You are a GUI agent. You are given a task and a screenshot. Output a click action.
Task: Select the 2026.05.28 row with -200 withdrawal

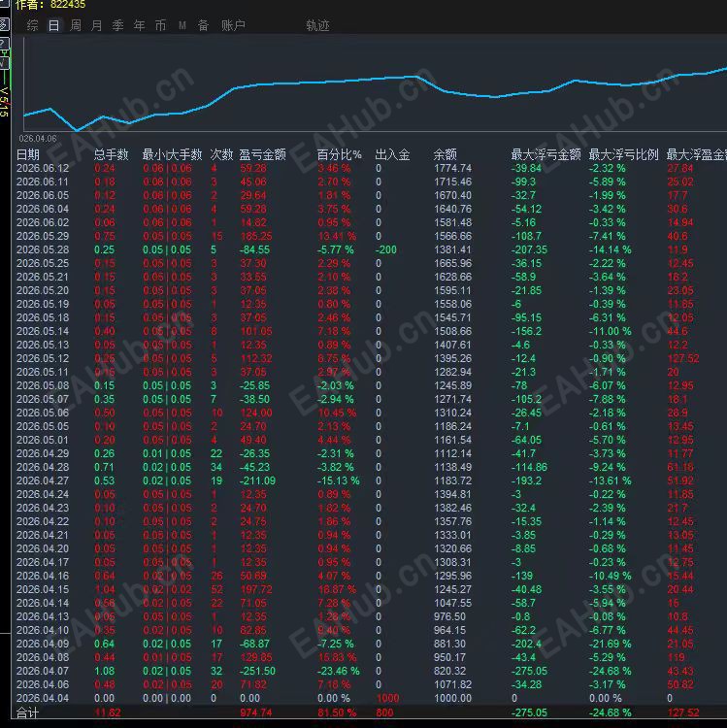click(x=369, y=249)
